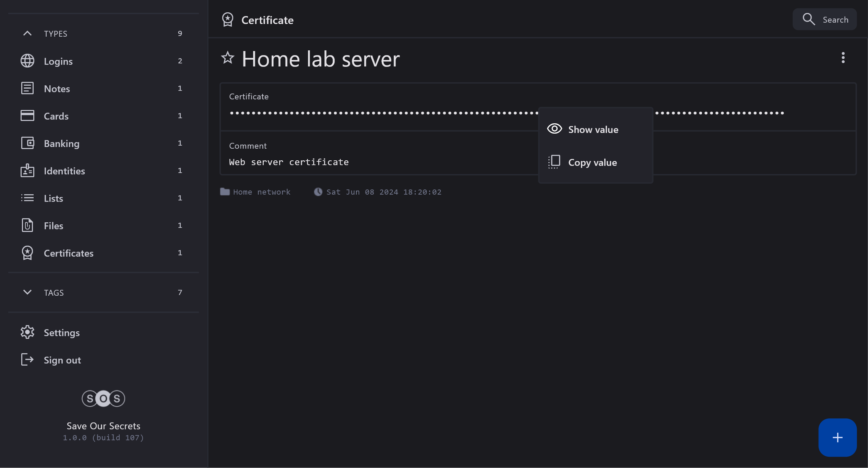The image size is (868, 468).
Task: Click Sign out in the sidebar
Action: tap(62, 360)
